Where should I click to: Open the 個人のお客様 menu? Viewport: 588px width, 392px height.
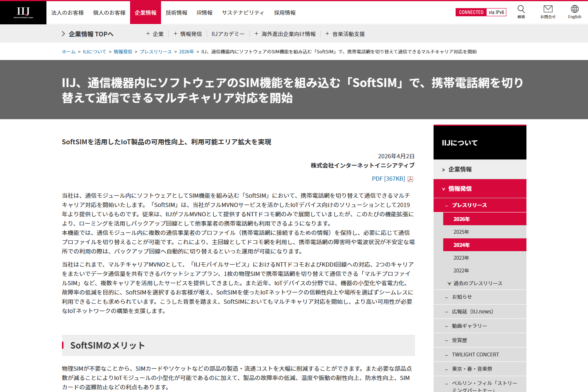coord(109,13)
